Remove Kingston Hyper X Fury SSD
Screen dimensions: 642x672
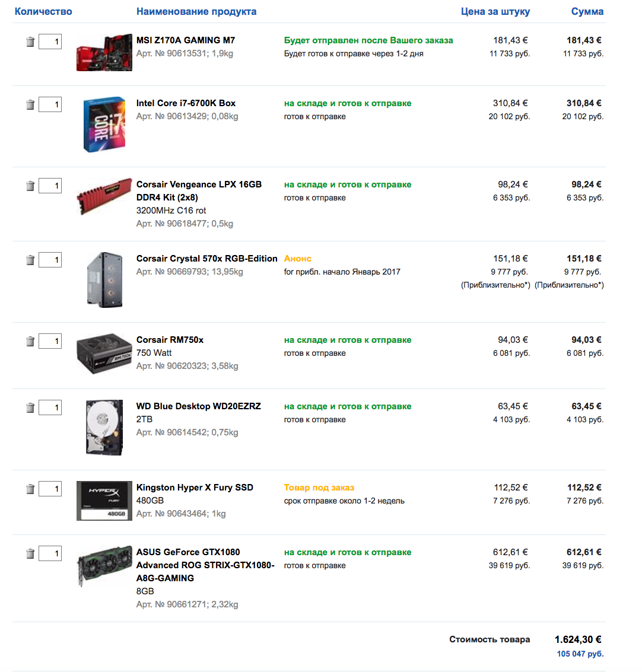30,489
